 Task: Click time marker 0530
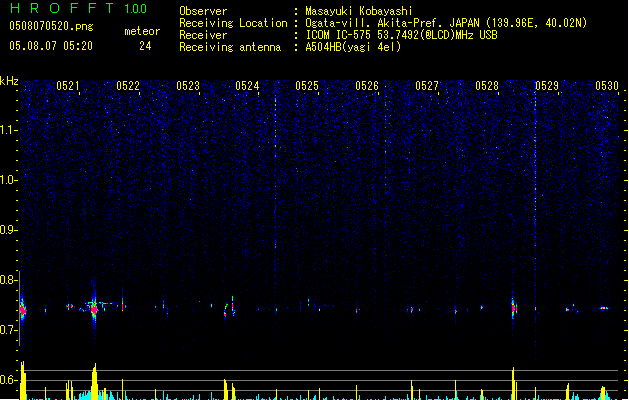click(607, 85)
